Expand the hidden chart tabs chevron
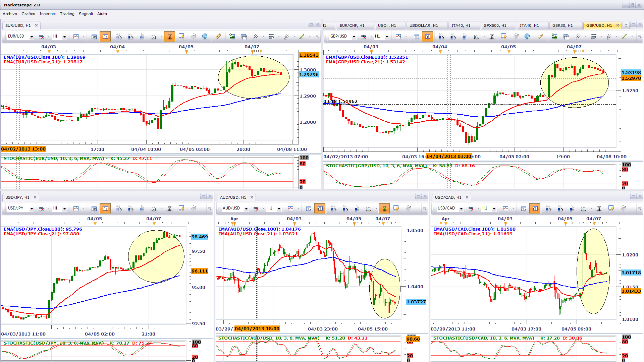The height and width of the screenshot is (362, 644). (x=626, y=25)
